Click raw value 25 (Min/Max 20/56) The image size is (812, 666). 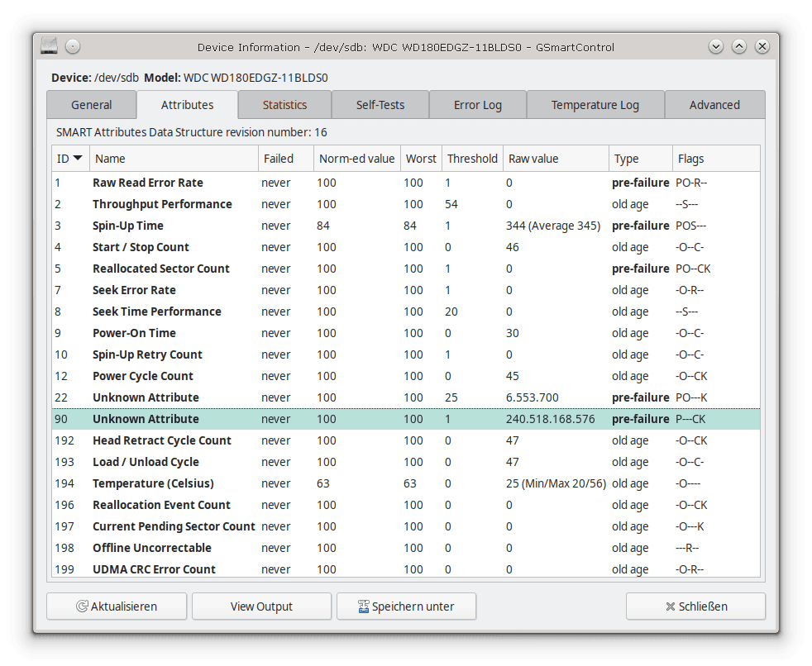[x=556, y=483]
